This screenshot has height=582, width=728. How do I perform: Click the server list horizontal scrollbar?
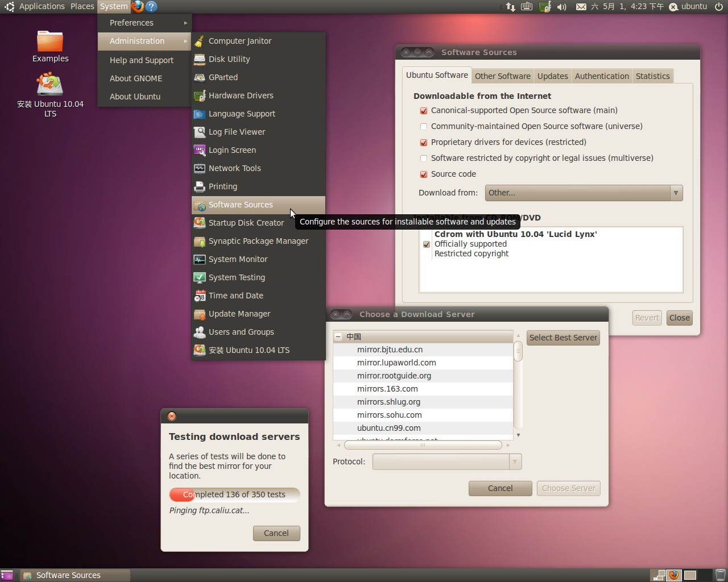[423, 445]
